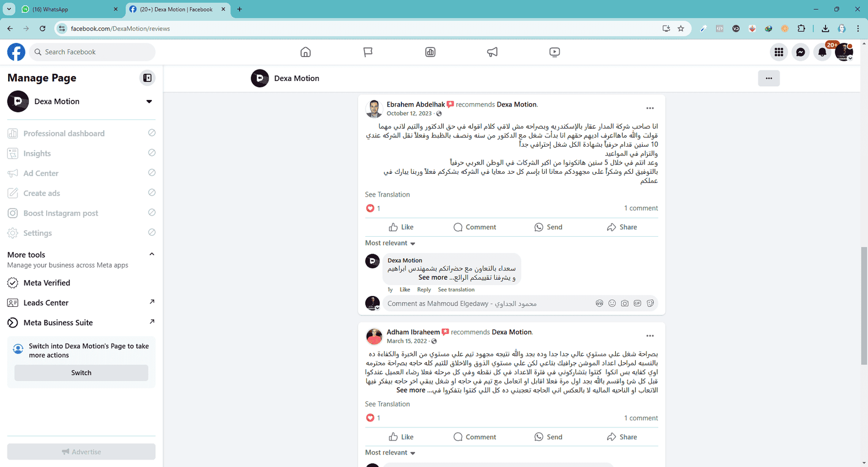Open the notifications bell
Viewport: 868px width, 467px height.
pyautogui.click(x=822, y=52)
